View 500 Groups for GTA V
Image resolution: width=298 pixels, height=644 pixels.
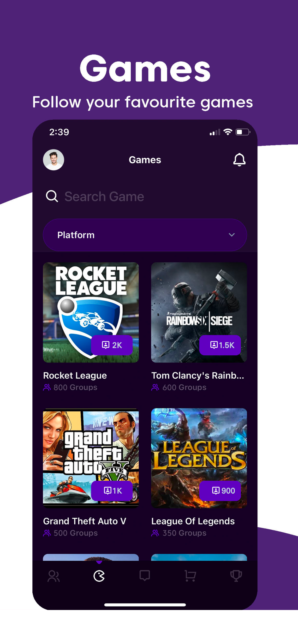[70, 533]
